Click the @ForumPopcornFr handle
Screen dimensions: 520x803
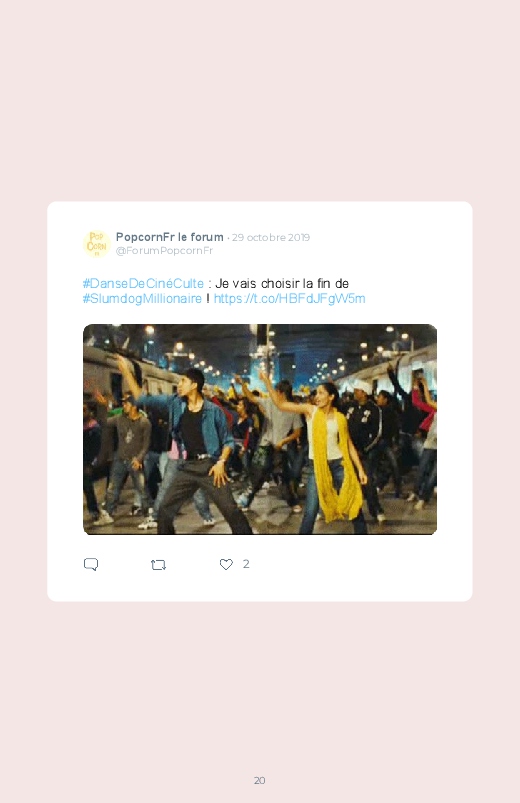[164, 250]
